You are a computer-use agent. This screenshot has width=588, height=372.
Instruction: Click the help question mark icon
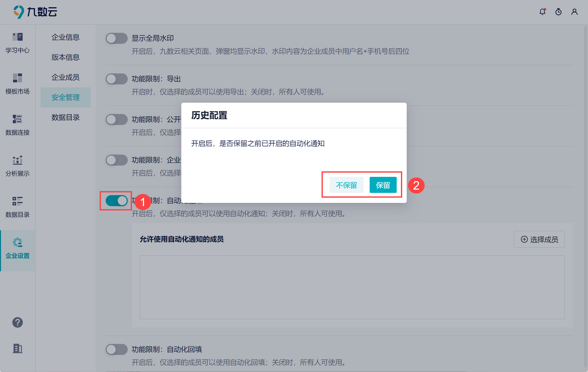pos(18,322)
